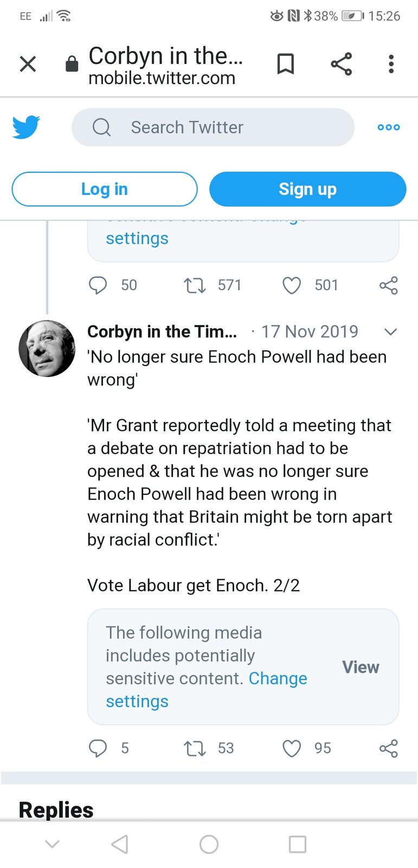Like the tweet with 95 likes
Viewport: 418px width, 868px height.
(292, 748)
